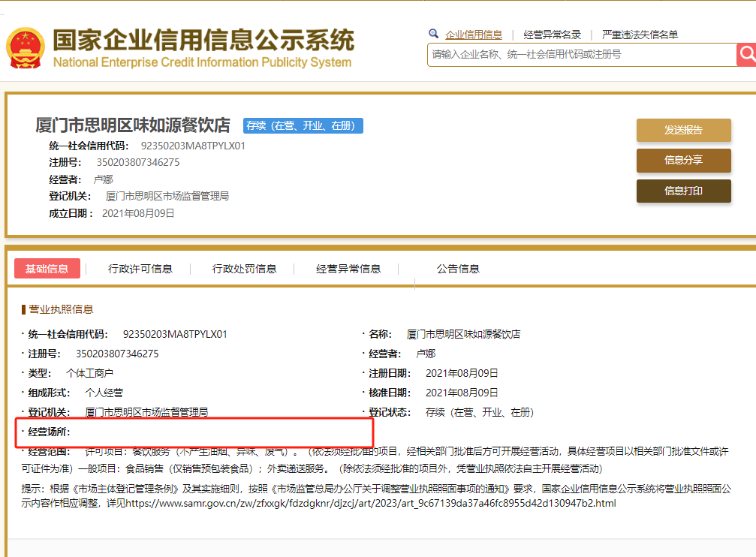Image resolution: width=756 pixels, height=557 pixels.
Task: Open the 严重违法失信名单 link
Action: pos(640,35)
